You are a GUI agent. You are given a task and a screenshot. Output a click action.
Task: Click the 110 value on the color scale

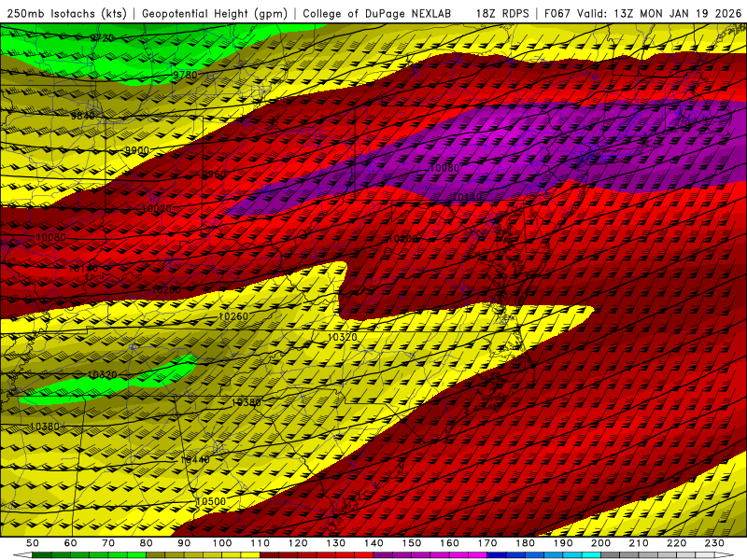pyautogui.click(x=260, y=543)
